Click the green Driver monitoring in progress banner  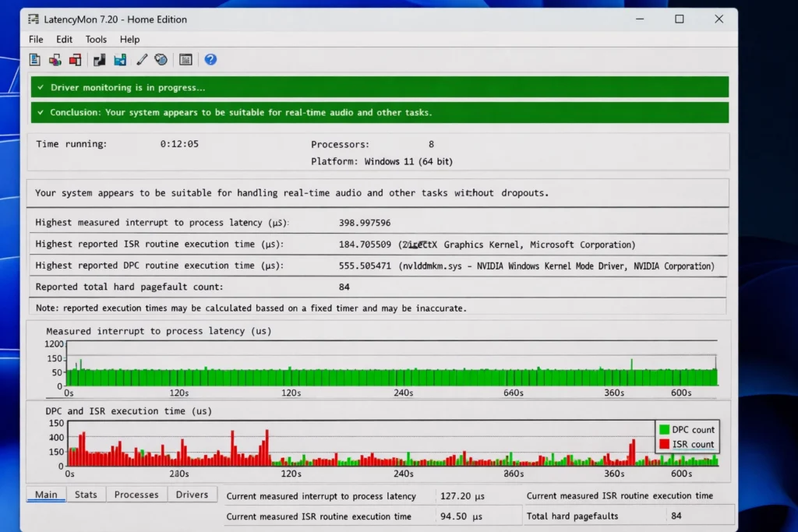380,87
